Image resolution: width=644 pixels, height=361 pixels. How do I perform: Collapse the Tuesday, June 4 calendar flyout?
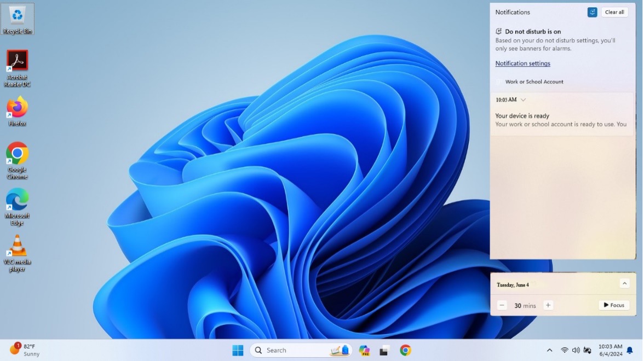tap(624, 283)
